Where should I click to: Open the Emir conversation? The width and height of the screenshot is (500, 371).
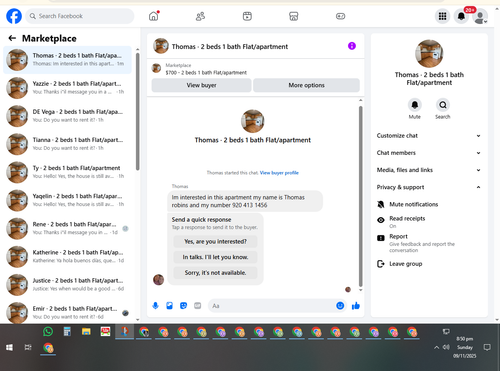click(x=67, y=313)
